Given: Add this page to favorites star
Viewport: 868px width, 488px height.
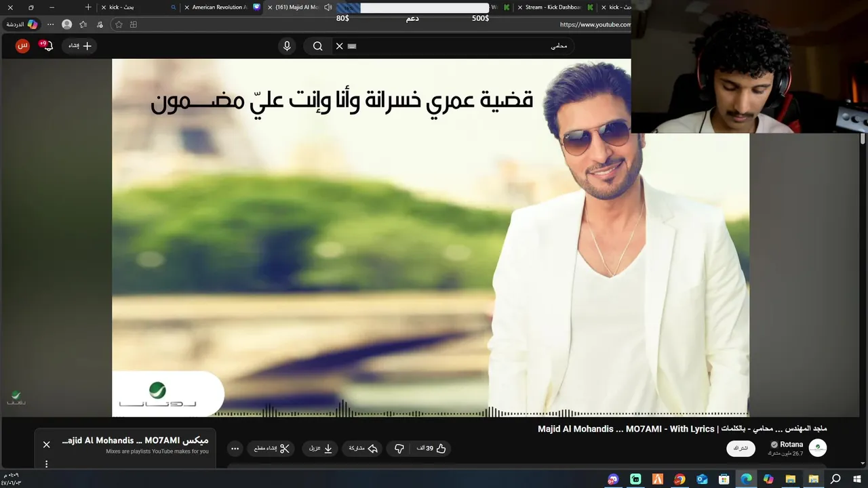Looking at the screenshot, I should click(119, 24).
